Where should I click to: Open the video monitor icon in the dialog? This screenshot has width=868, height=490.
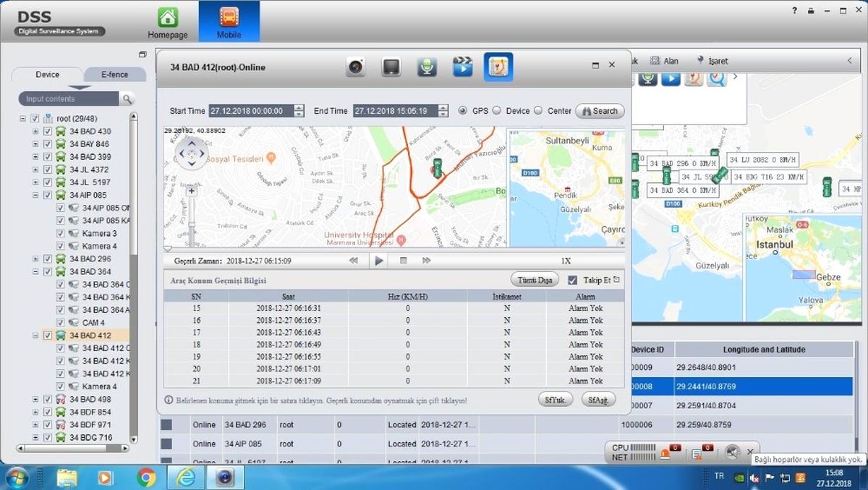pyautogui.click(x=391, y=67)
